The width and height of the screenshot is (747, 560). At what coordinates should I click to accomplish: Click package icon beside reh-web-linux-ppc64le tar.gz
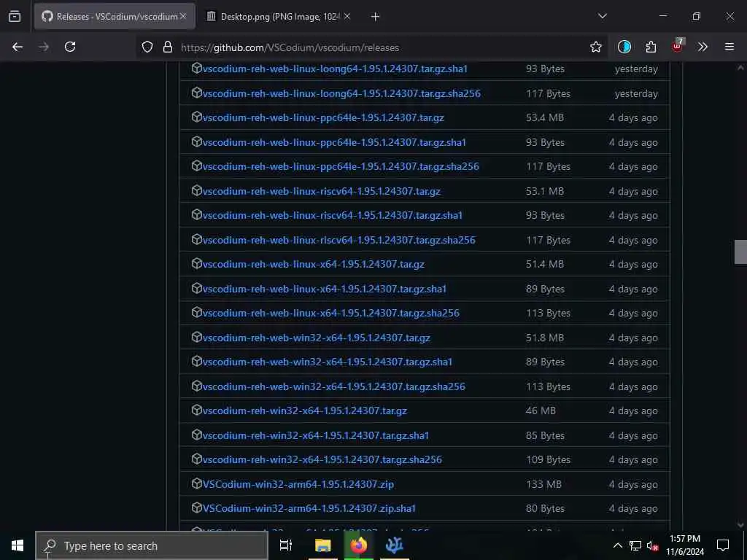click(x=196, y=117)
